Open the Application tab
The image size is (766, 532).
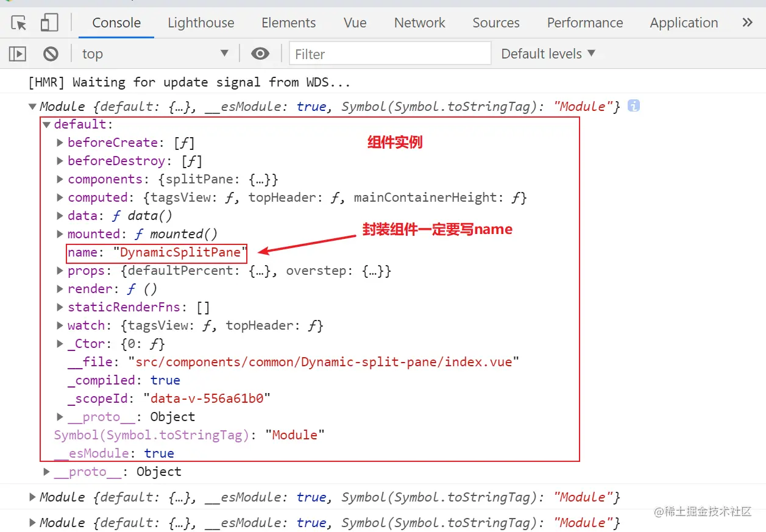(x=684, y=23)
